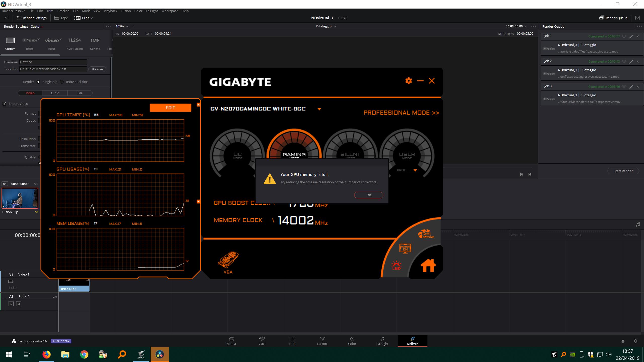The width and height of the screenshot is (644, 362).
Task: Click Start Render button
Action: coord(623,171)
